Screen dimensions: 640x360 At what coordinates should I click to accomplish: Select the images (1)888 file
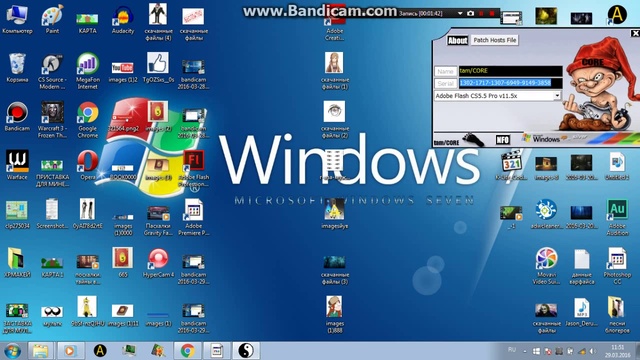point(334,315)
